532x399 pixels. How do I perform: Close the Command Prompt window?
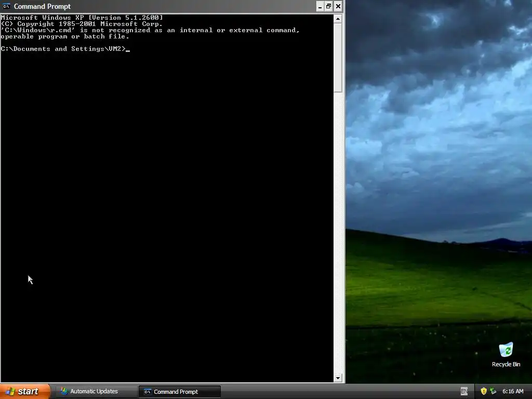pyautogui.click(x=338, y=6)
